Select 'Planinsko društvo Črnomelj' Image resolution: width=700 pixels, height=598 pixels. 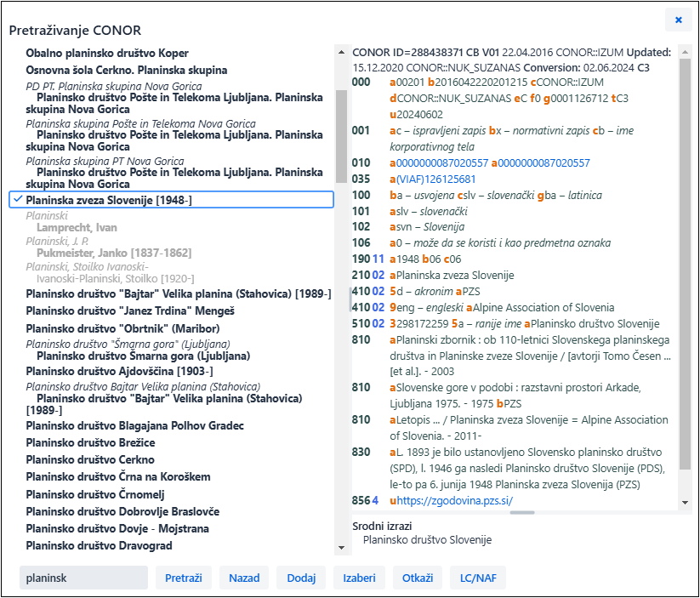pos(95,494)
